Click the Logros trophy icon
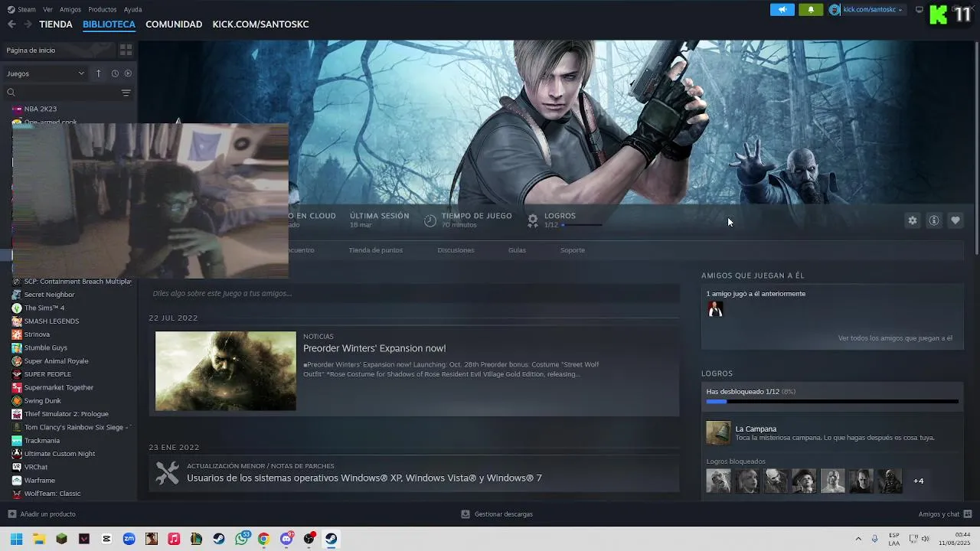 pos(533,220)
